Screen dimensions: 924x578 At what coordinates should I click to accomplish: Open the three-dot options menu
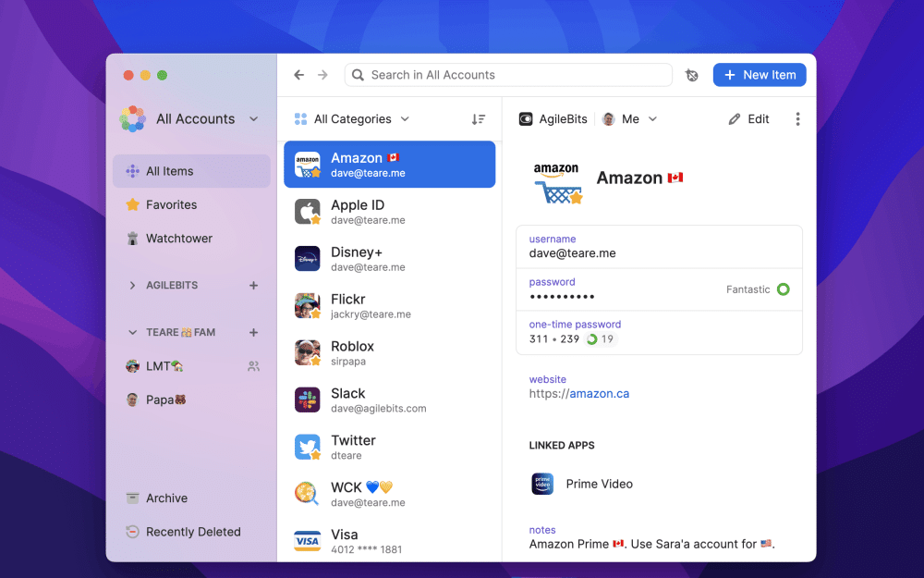pyautogui.click(x=797, y=118)
